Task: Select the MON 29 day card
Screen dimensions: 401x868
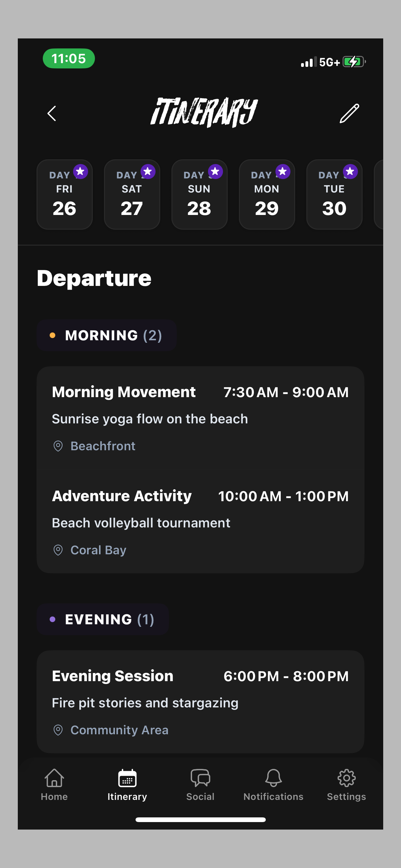Action: pyautogui.click(x=267, y=194)
